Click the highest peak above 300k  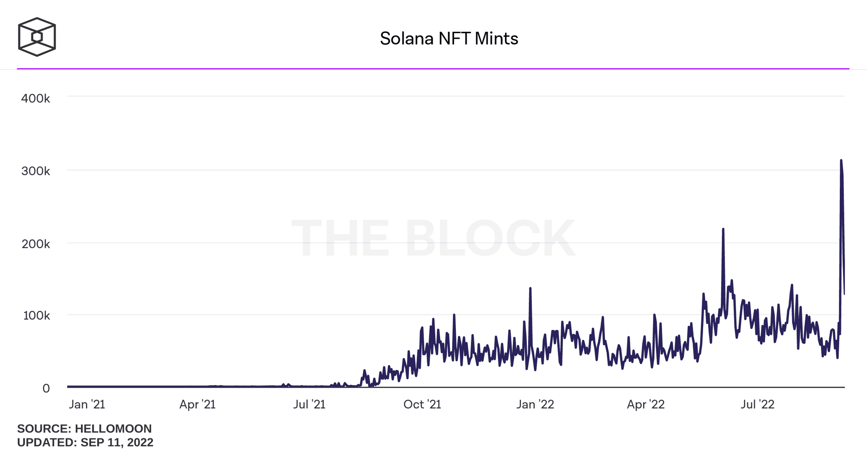point(841,161)
